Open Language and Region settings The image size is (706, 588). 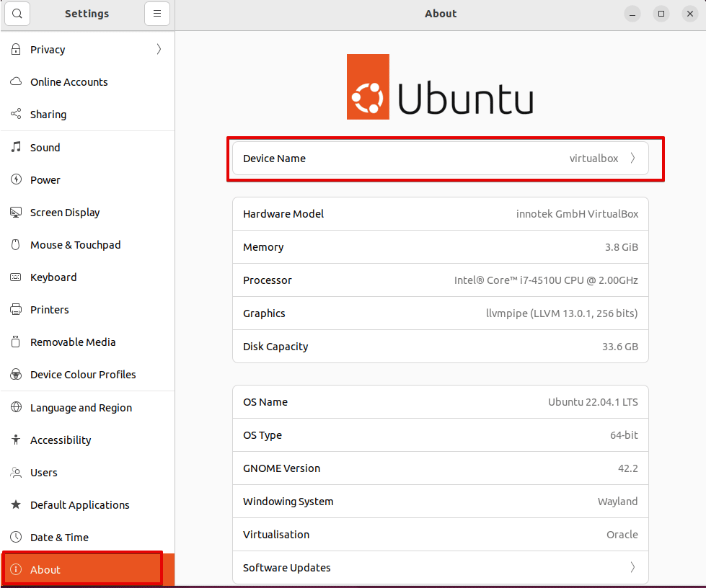pyautogui.click(x=87, y=408)
